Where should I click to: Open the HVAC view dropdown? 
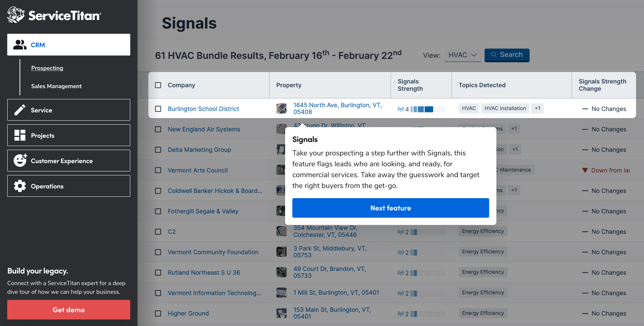coord(463,55)
